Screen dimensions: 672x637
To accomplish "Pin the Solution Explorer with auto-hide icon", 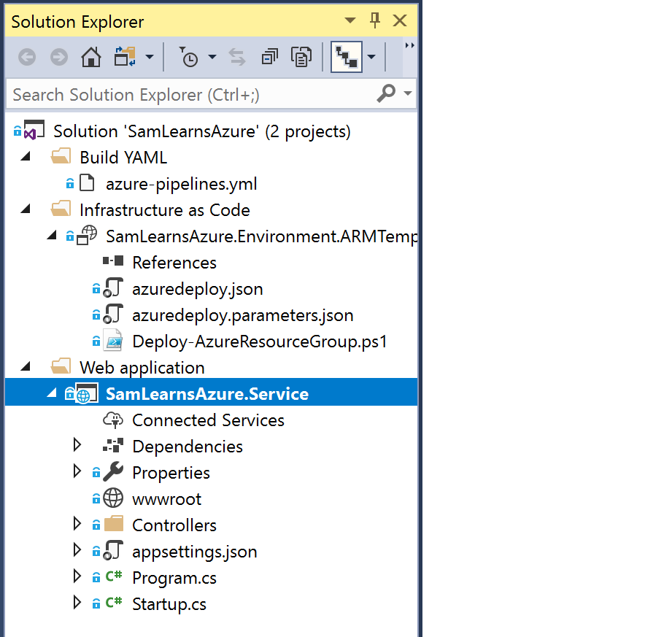I will (375, 20).
